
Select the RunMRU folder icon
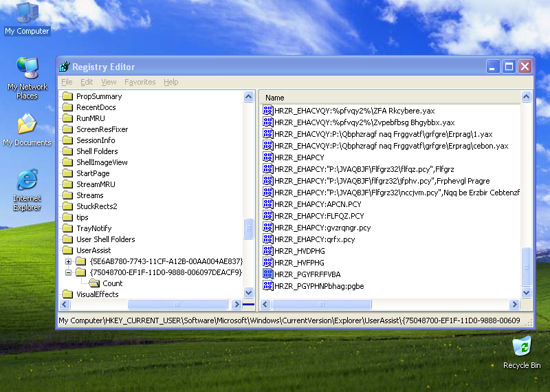click(67, 118)
